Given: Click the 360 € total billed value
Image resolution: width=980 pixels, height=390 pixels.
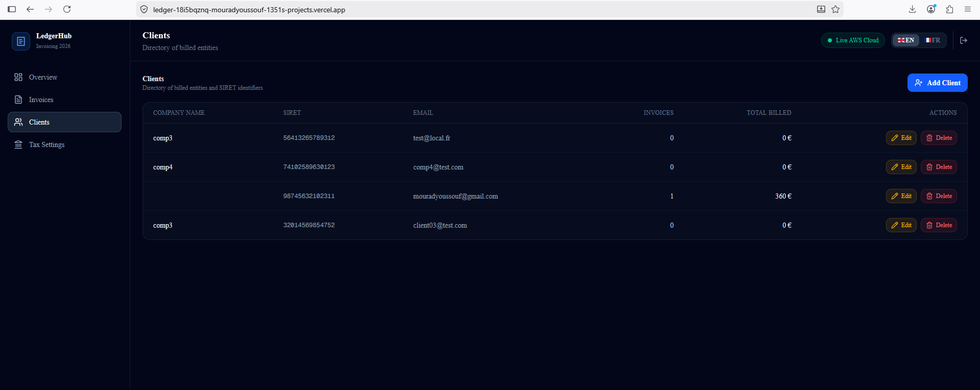Looking at the screenshot, I should point(783,196).
